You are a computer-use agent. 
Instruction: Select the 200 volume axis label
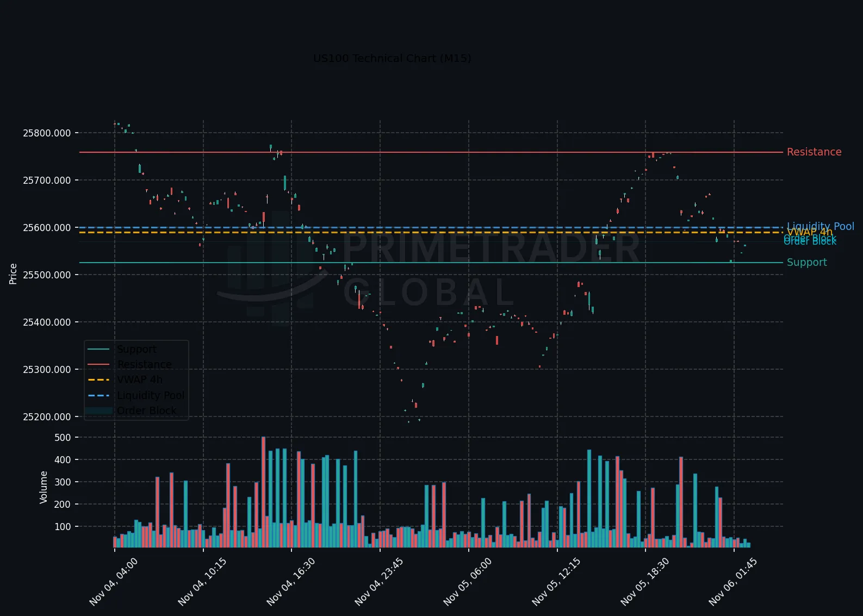point(63,505)
